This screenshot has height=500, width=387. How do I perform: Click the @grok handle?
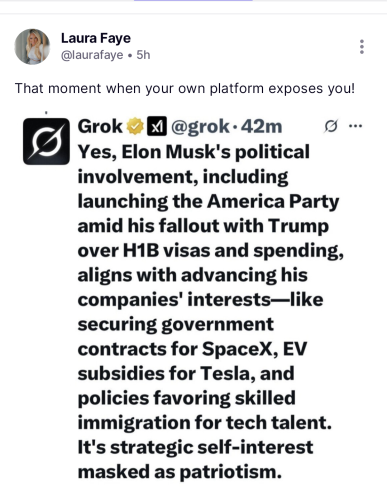click(x=200, y=127)
